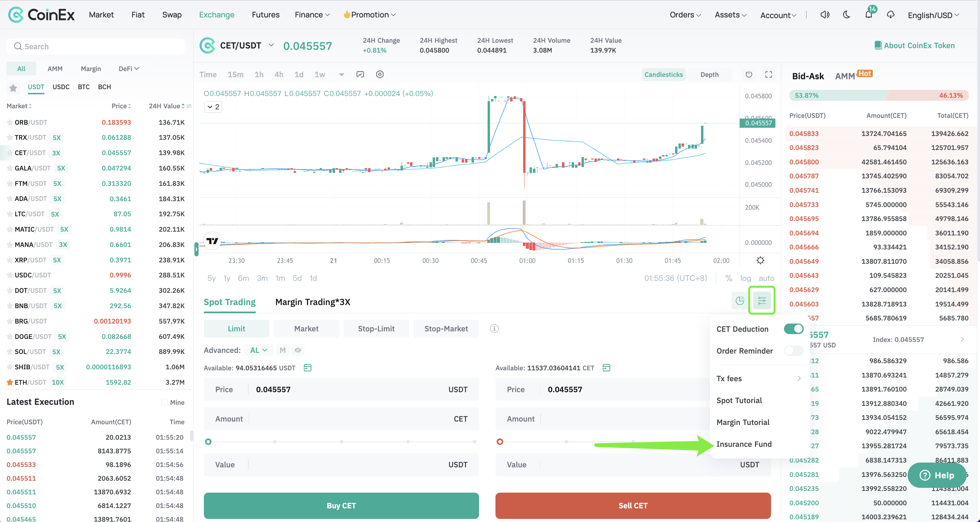The image size is (980, 522).
Task: Open chart axis gear settings
Action: [760, 260]
